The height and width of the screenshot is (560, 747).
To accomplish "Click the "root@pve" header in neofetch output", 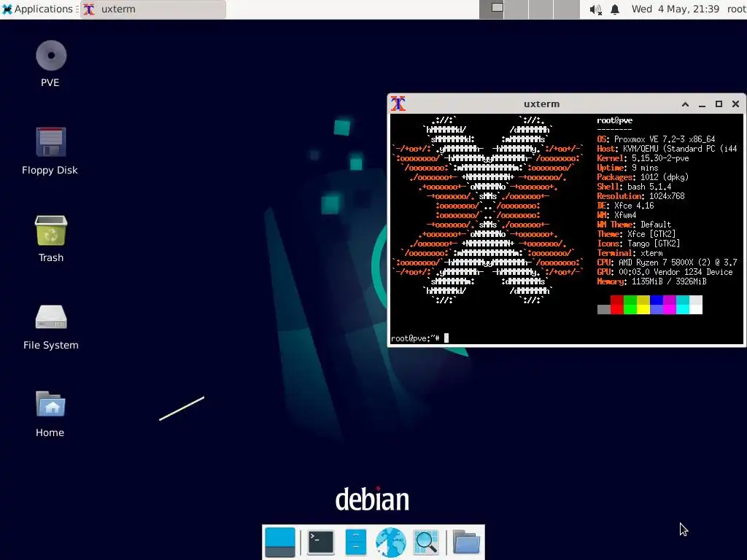I will [x=614, y=120].
